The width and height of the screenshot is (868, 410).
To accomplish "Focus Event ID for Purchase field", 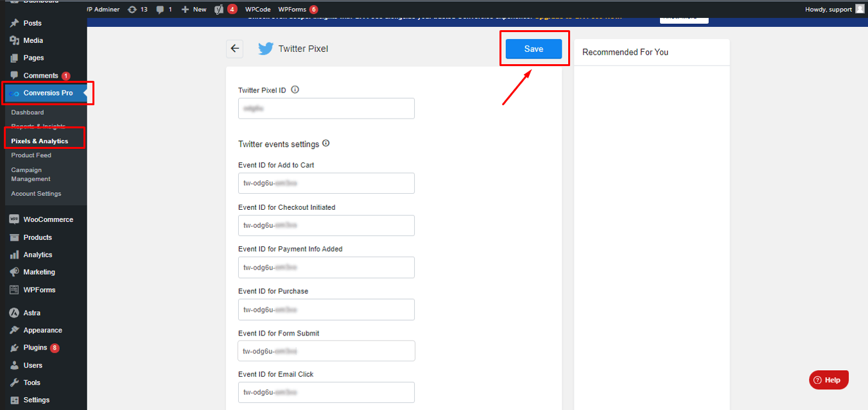I will [x=326, y=309].
